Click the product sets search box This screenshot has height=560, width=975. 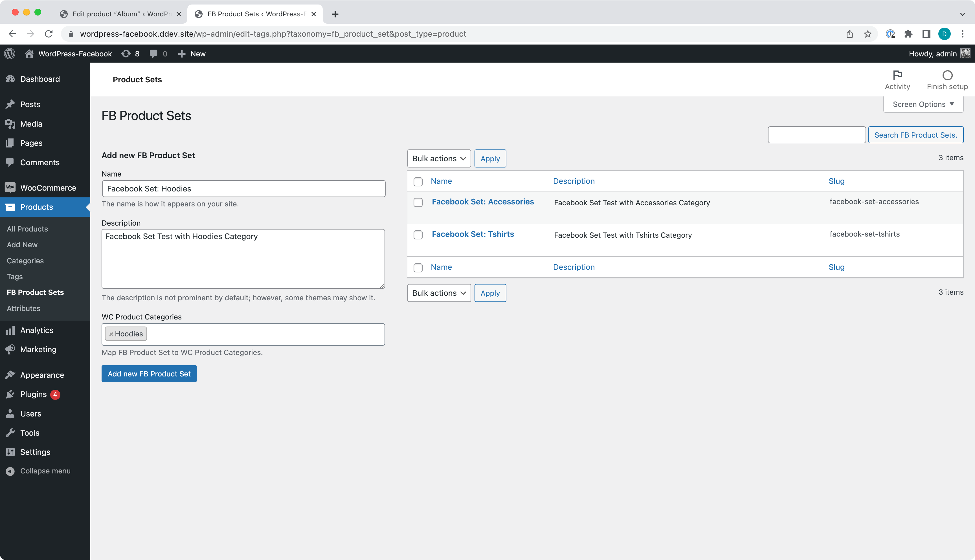817,135
